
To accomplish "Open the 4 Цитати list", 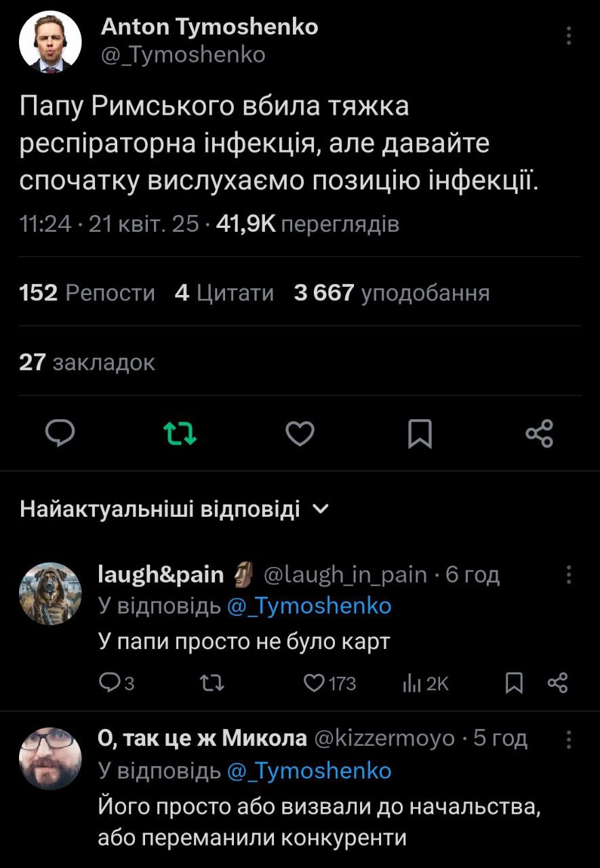I will click(224, 293).
